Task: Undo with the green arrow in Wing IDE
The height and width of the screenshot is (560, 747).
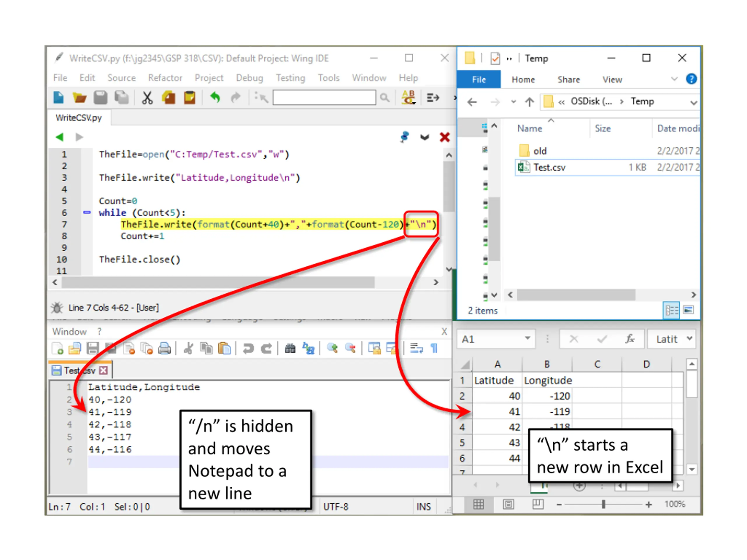Action: 215,97
